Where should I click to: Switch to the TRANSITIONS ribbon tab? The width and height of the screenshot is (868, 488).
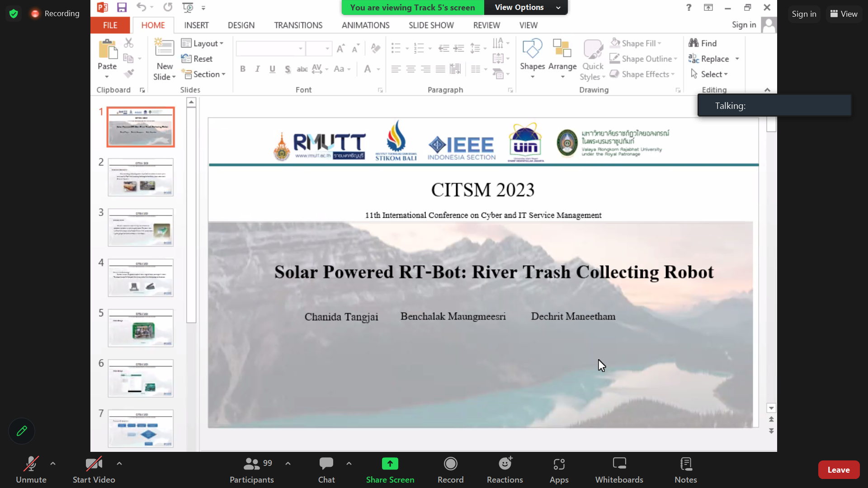tap(298, 25)
